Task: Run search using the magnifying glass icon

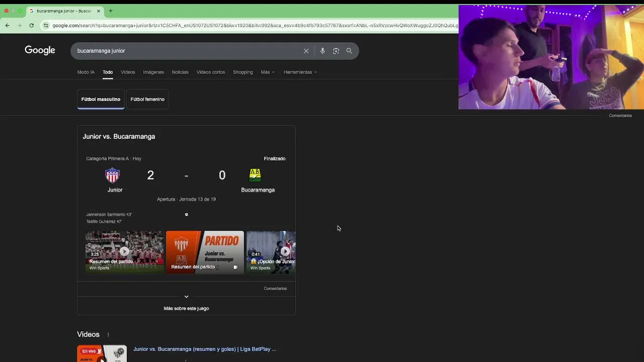Action: 349,51
